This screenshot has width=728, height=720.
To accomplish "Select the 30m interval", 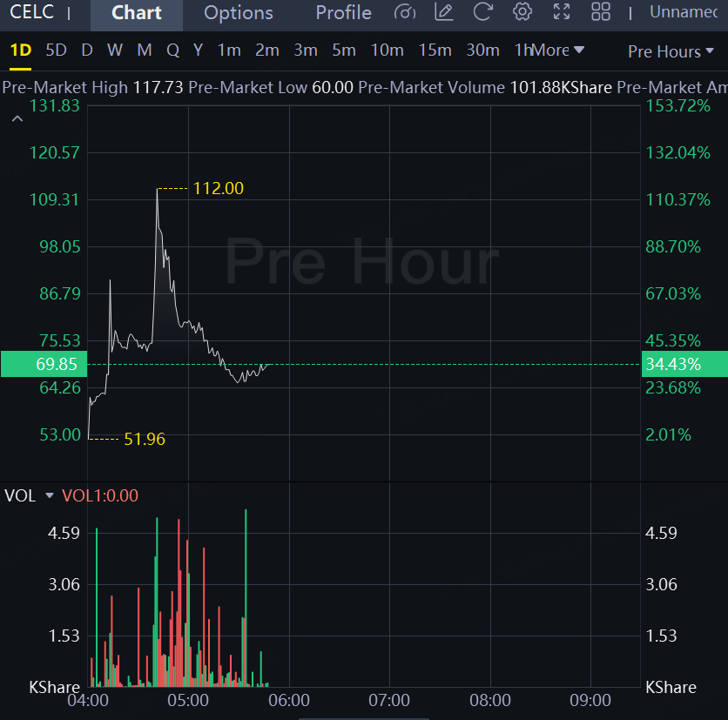I will [482, 50].
